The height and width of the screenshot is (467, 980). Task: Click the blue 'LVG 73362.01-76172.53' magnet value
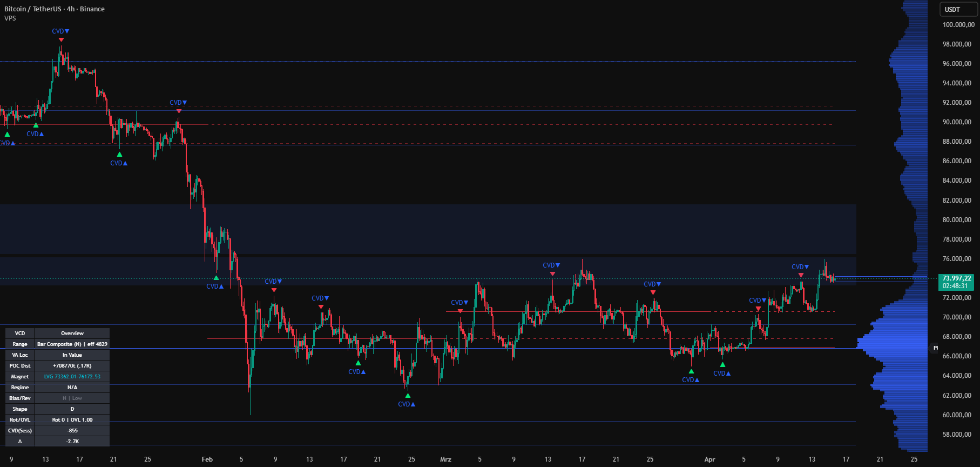[x=72, y=377]
